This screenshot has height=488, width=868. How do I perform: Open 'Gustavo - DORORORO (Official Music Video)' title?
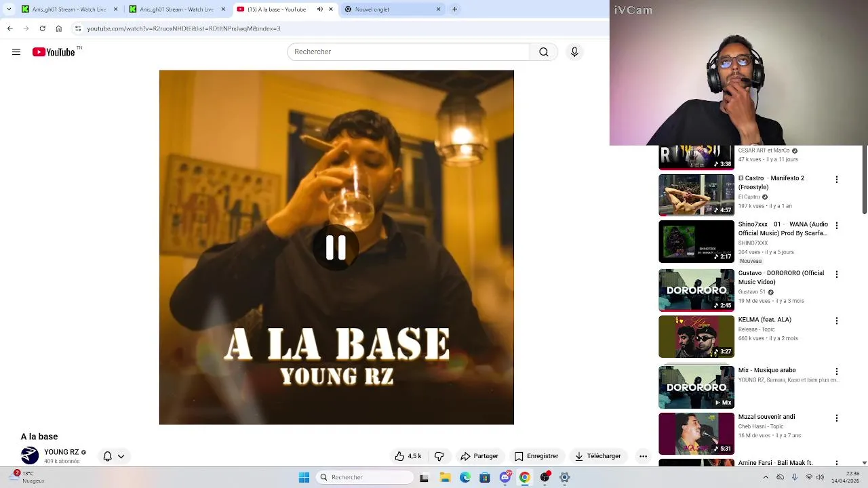point(781,277)
